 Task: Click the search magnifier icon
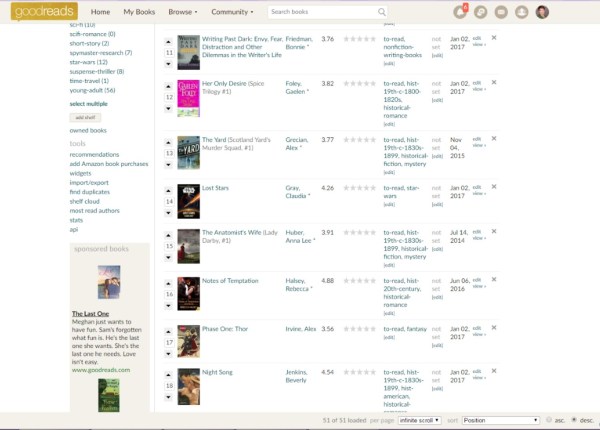coord(382,12)
